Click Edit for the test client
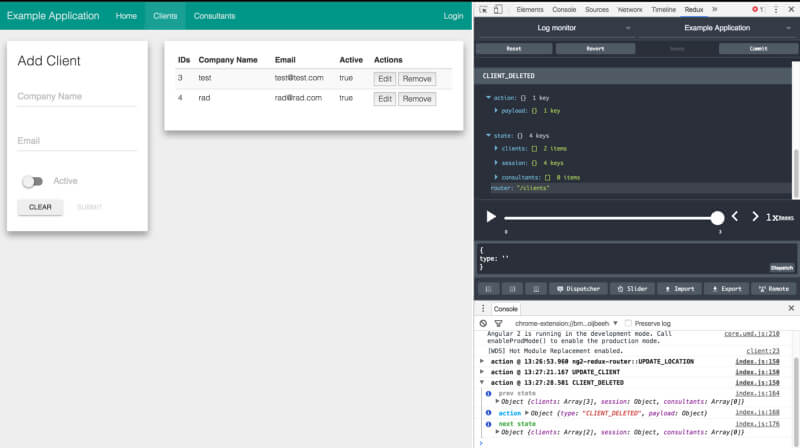 384,78
